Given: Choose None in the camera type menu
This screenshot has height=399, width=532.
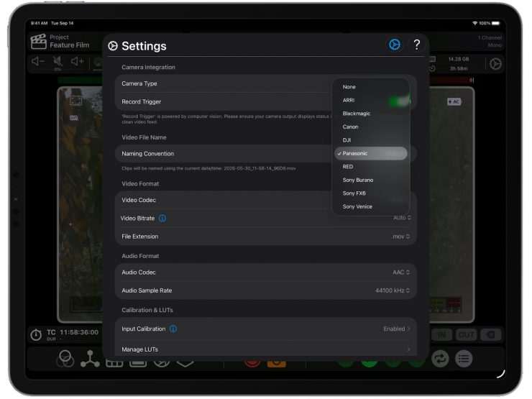Looking at the screenshot, I should point(370,87).
